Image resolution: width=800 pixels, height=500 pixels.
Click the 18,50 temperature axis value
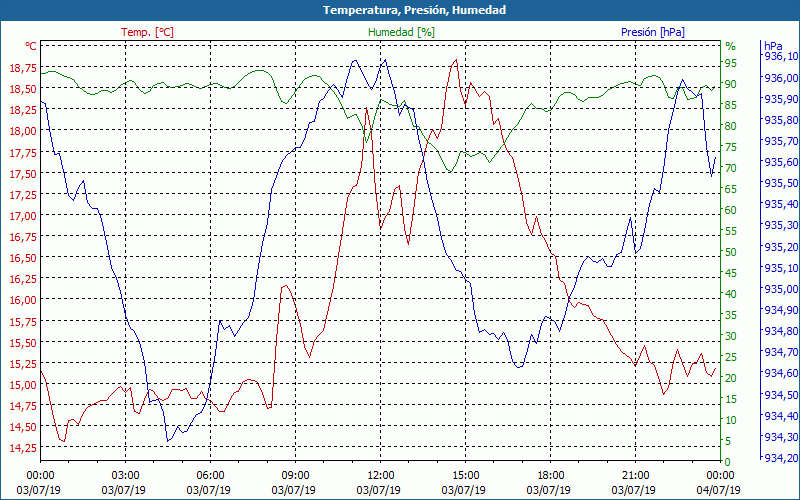23,89
